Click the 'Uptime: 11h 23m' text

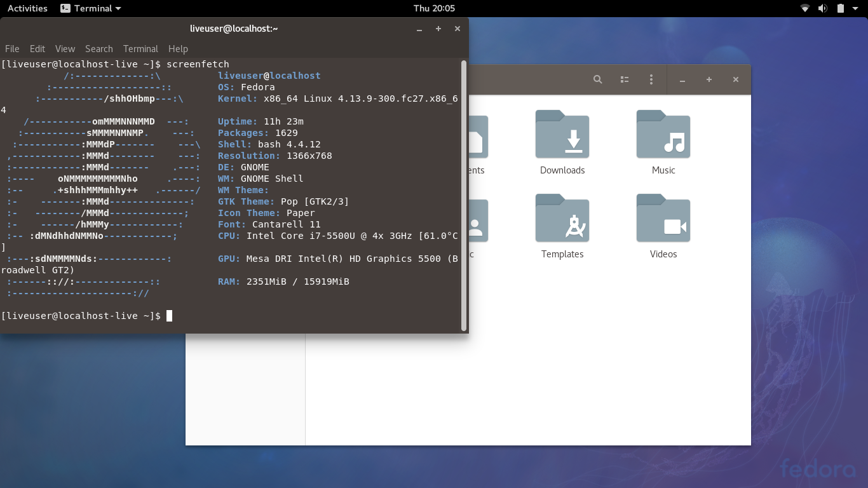261,121
